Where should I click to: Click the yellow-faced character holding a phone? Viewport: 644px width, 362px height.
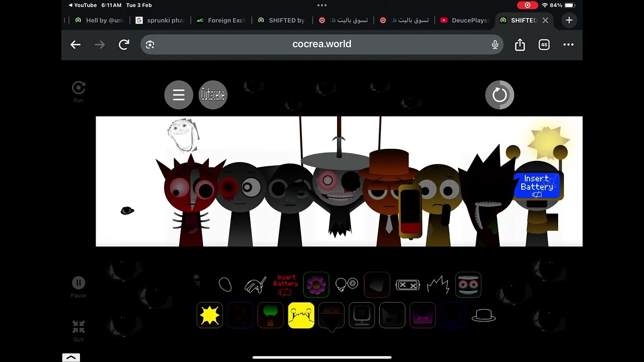[x=437, y=205]
